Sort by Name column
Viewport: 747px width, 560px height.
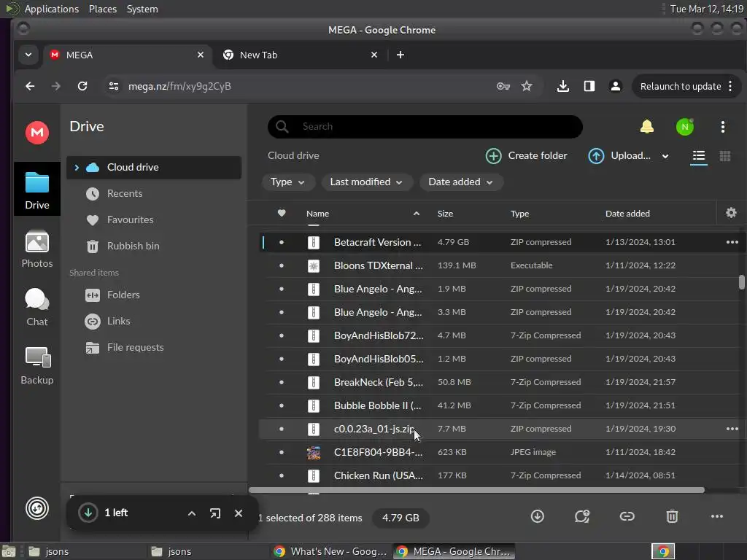[x=317, y=214]
